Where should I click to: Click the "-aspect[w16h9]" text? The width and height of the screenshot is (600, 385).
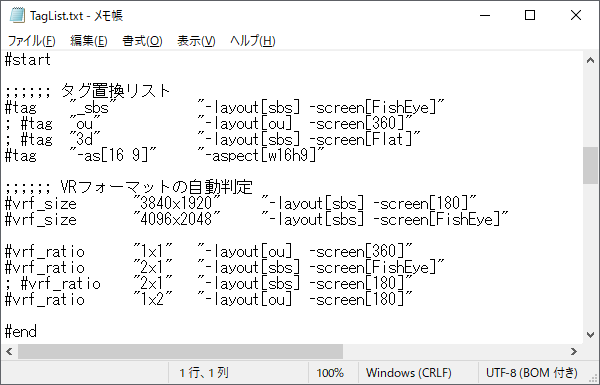tap(261, 156)
